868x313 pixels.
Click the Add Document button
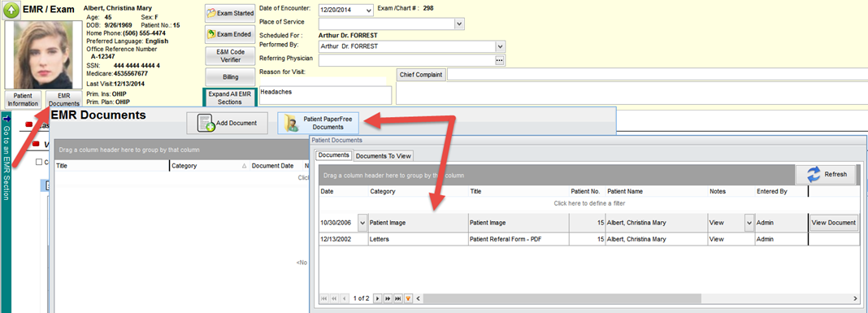coord(228,123)
